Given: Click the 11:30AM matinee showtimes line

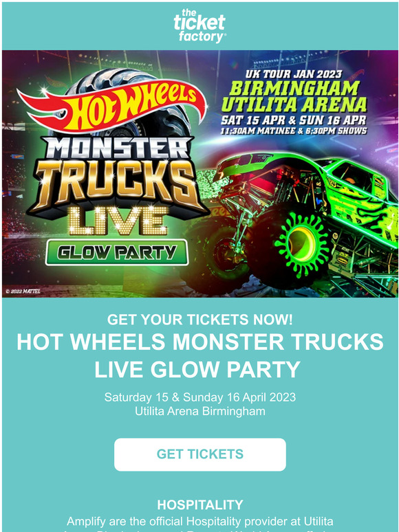Looking at the screenshot, I should point(294,131).
